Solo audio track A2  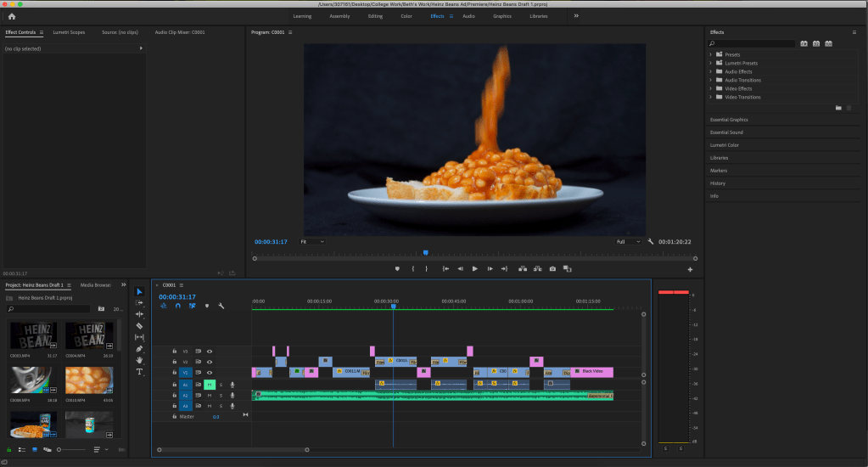pyautogui.click(x=221, y=396)
